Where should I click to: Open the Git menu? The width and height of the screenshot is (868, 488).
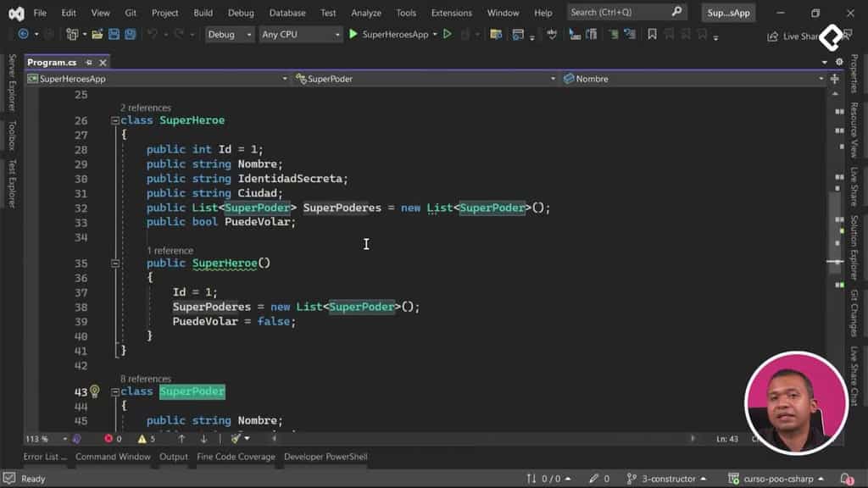124,13
